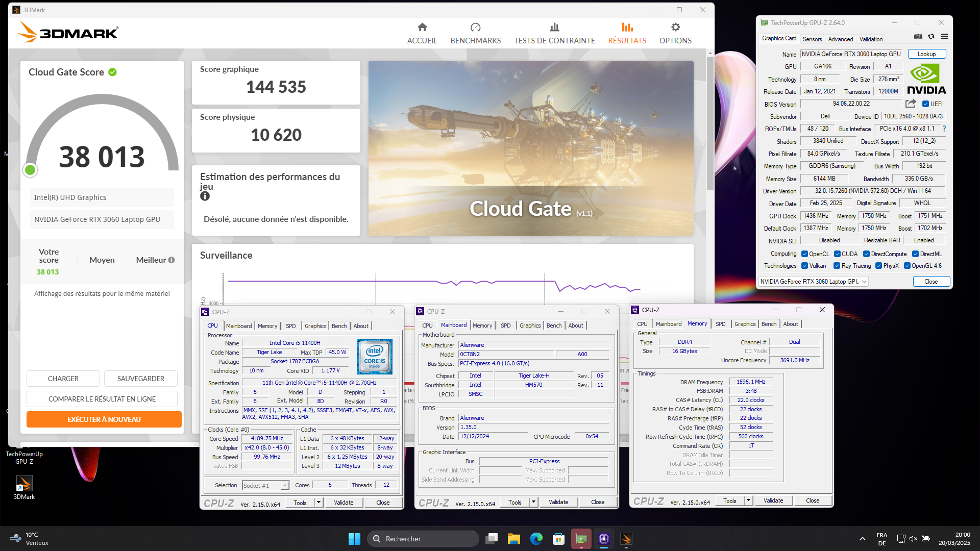Switch to the Validation tab in GPU-Z
Image resolution: width=980 pixels, height=551 pixels.
click(x=871, y=39)
